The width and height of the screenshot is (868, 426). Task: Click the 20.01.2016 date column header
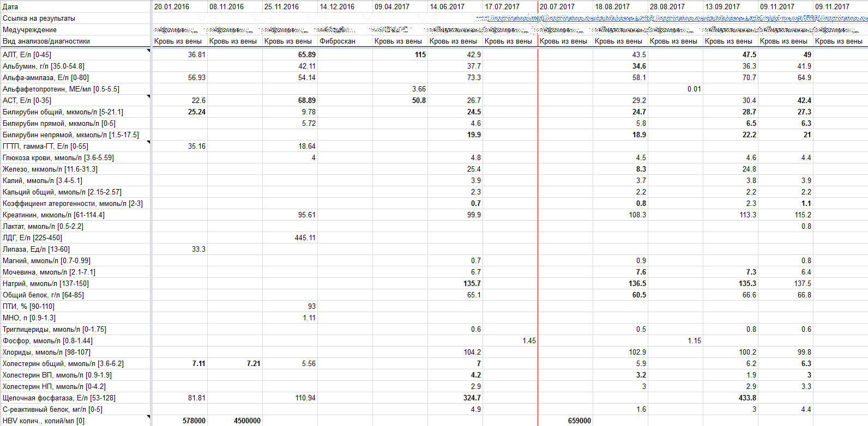pyautogui.click(x=179, y=7)
